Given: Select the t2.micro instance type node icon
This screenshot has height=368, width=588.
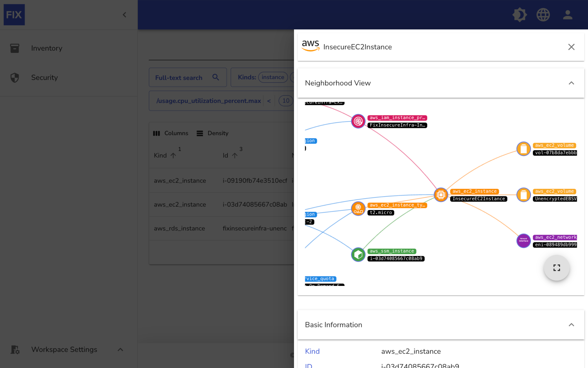Looking at the screenshot, I should [358, 209].
